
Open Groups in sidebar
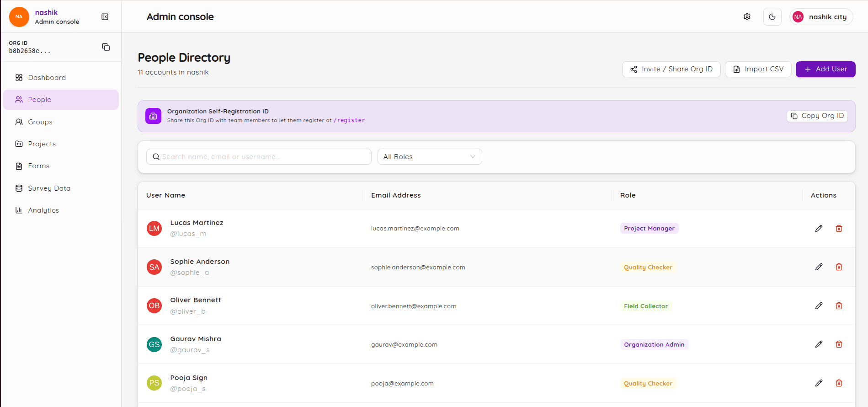pos(61,122)
